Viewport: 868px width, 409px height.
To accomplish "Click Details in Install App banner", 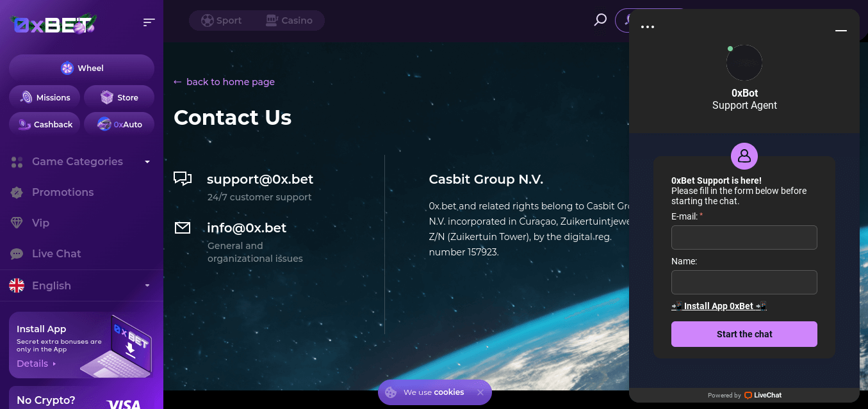I will point(36,364).
